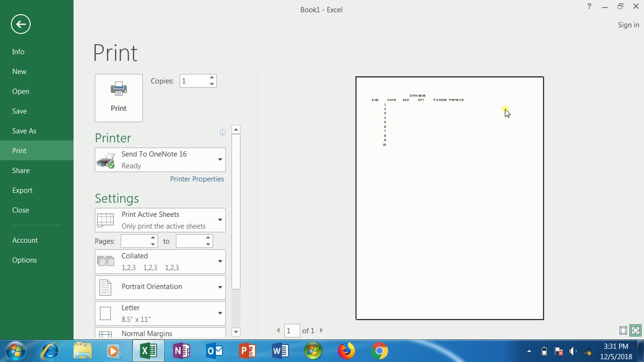Open the Collated dropdown
The width and height of the screenshot is (644, 362).
point(160,261)
